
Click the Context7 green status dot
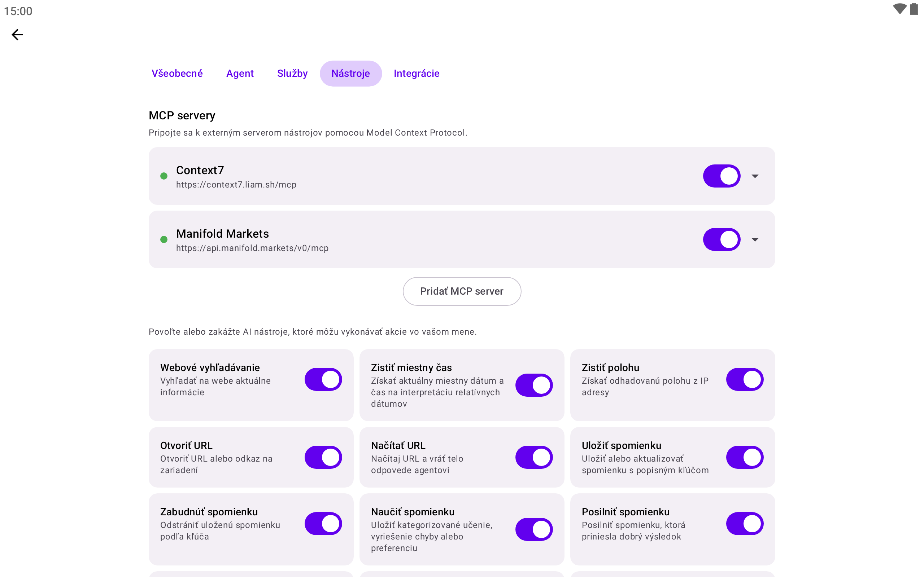pos(164,176)
